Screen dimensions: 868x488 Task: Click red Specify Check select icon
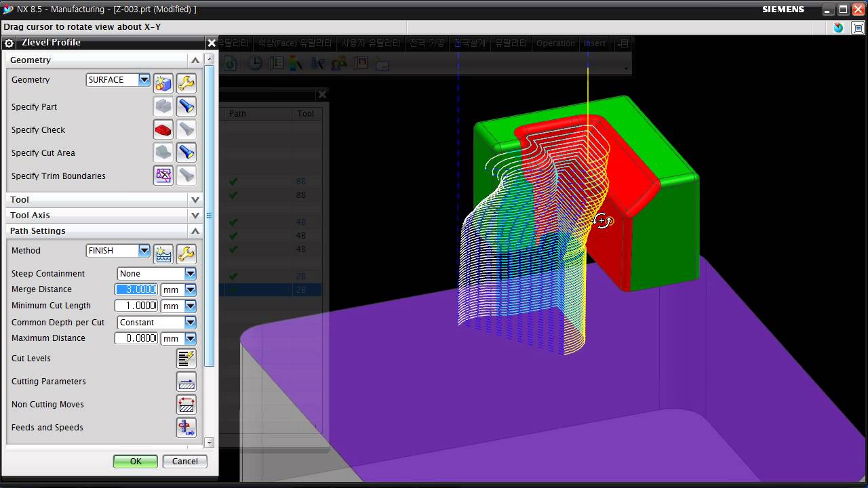(x=163, y=129)
